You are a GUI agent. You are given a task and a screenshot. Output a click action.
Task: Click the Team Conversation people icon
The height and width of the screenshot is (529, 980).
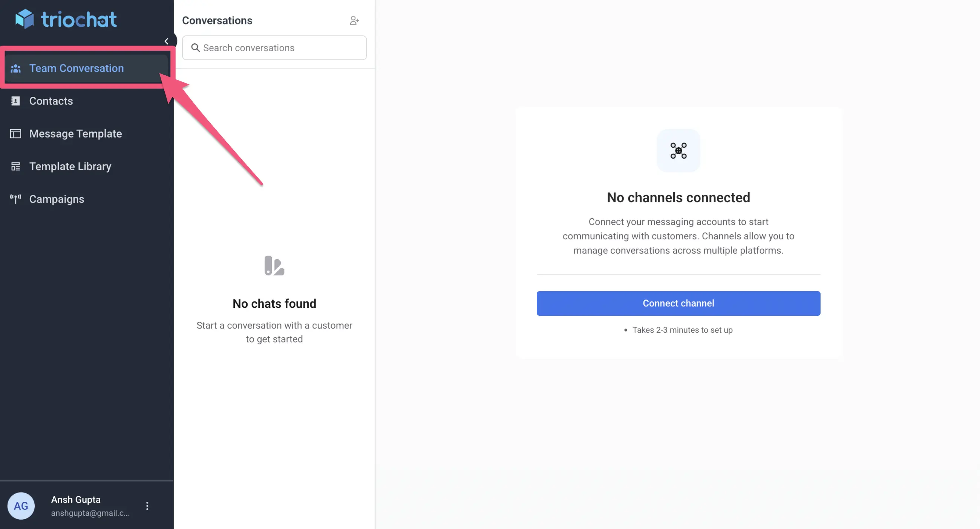coord(15,69)
